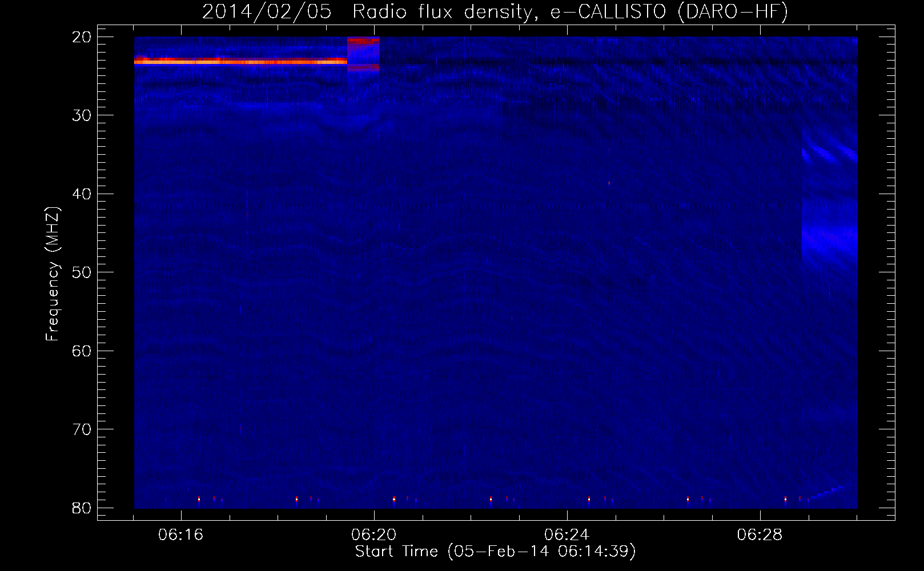Click the plot title '2014/02/05 Radio flux density'

coord(495,13)
